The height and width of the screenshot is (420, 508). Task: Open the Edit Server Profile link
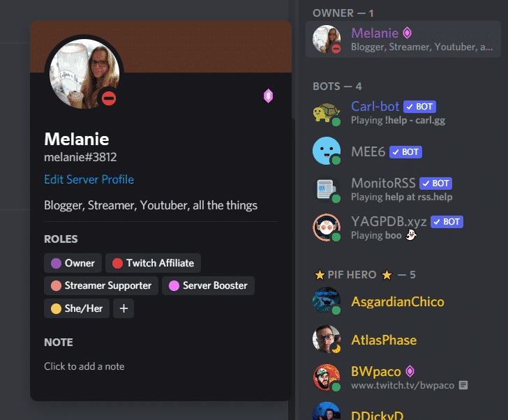[x=89, y=179]
